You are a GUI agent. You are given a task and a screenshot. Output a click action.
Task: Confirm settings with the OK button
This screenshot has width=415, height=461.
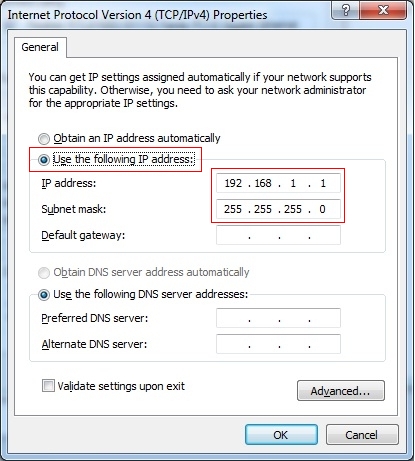coord(281,435)
